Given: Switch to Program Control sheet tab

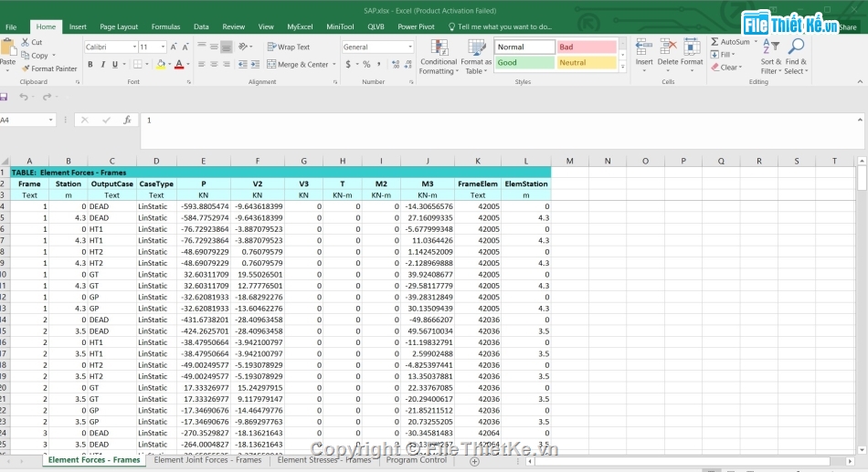Looking at the screenshot, I should [x=417, y=460].
